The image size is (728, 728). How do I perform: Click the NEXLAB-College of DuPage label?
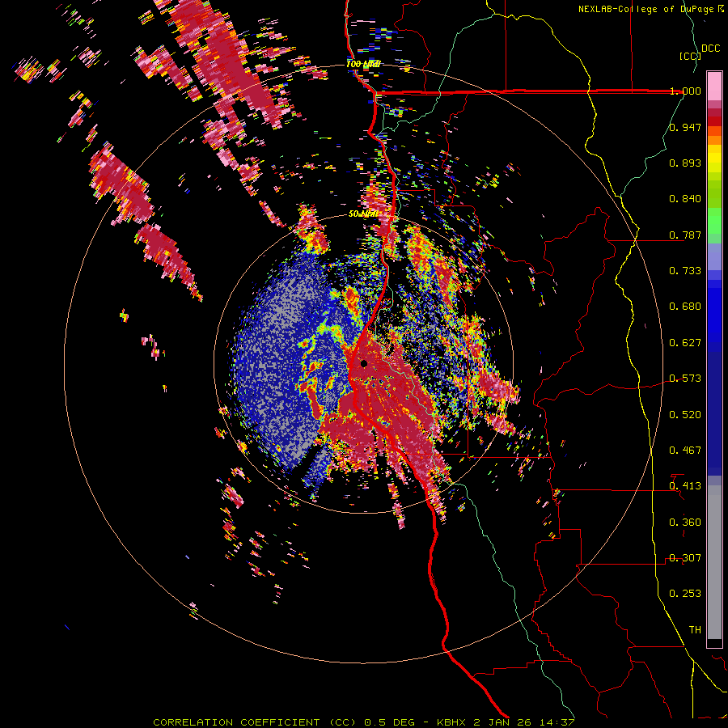[651, 9]
